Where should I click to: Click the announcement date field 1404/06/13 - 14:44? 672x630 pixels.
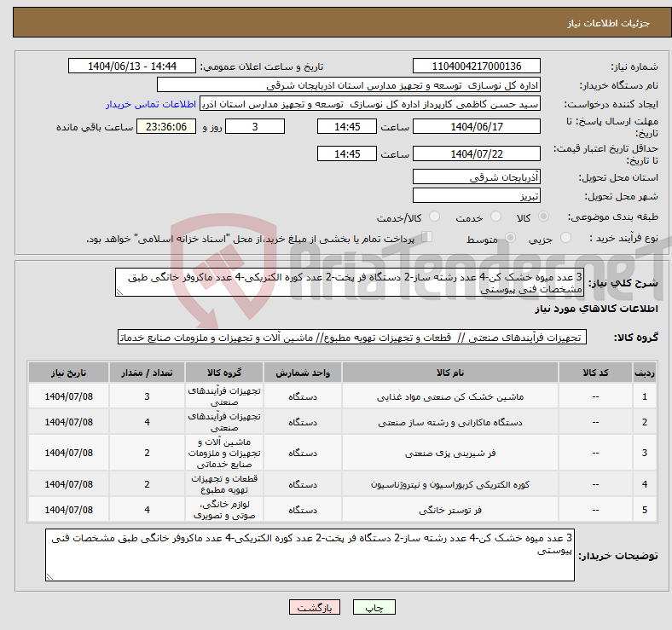pos(132,66)
